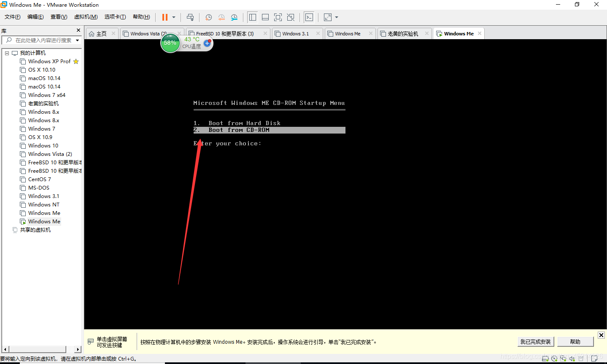The image size is (607, 364).
Task: Close the active Windows Me tab
Action: pyautogui.click(x=480, y=34)
